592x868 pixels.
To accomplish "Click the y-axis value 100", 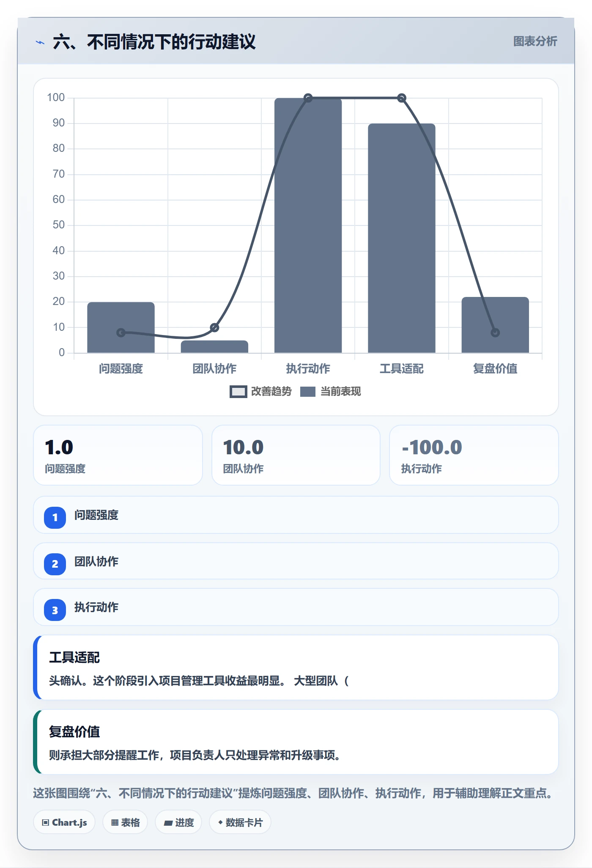I will (x=56, y=98).
